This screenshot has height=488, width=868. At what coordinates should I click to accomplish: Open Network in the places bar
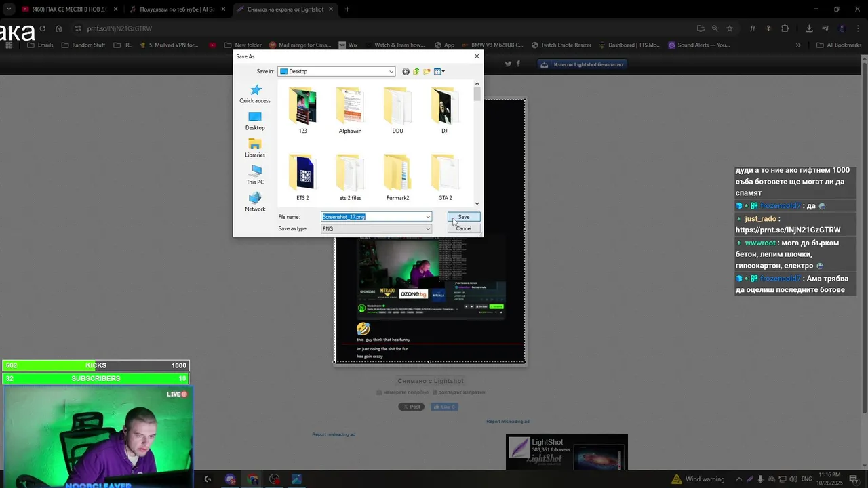[x=255, y=203]
